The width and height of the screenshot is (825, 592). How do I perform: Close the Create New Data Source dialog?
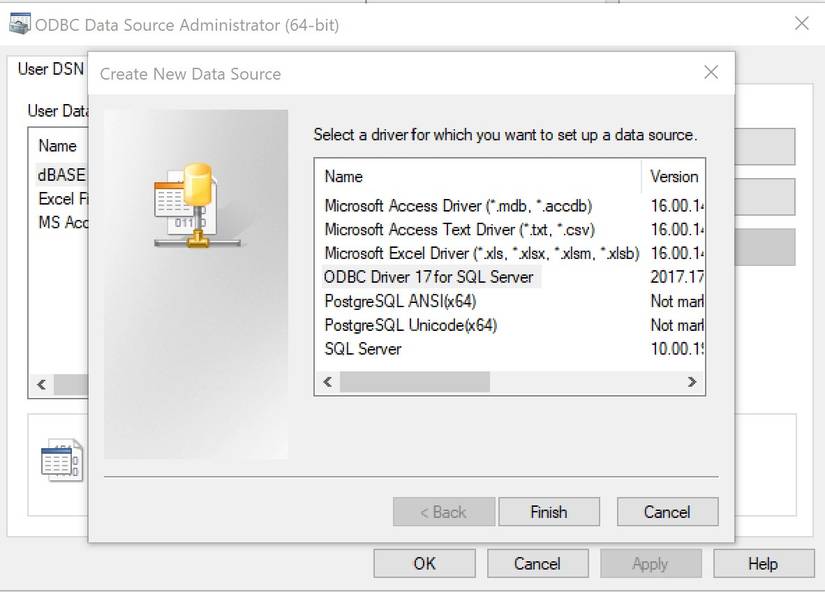click(711, 72)
